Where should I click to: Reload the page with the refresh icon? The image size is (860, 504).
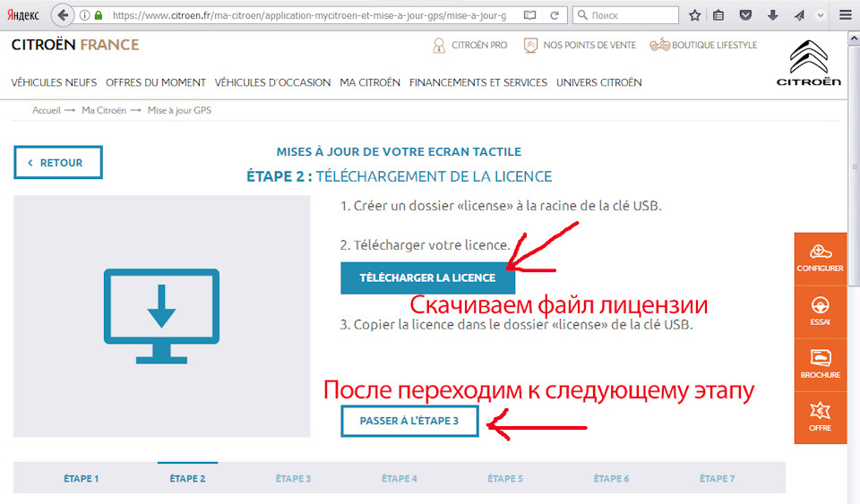(555, 15)
